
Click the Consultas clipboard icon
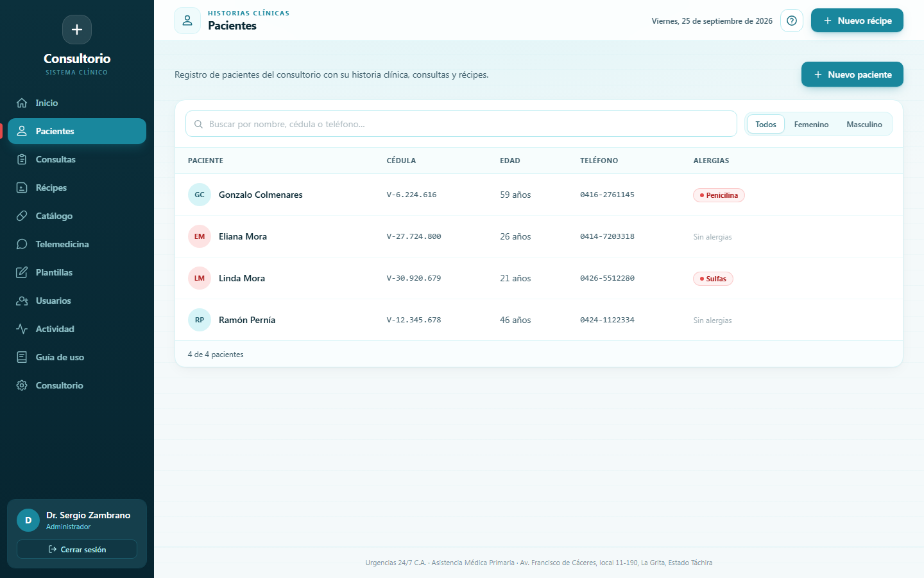tap(22, 159)
